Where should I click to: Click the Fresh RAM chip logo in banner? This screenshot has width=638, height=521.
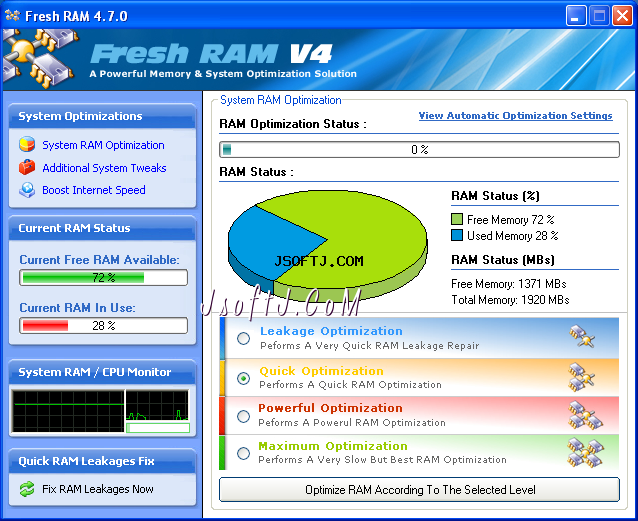tap(39, 58)
